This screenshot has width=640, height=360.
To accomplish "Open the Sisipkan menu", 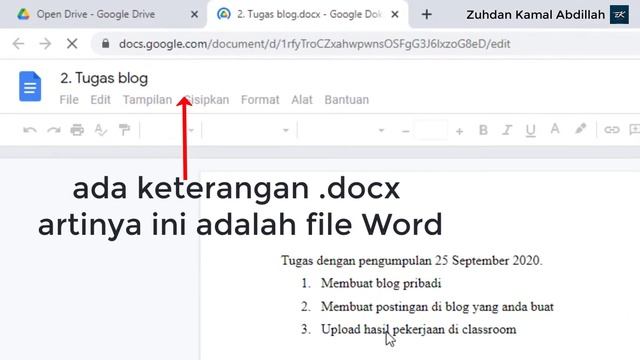I will [x=207, y=100].
